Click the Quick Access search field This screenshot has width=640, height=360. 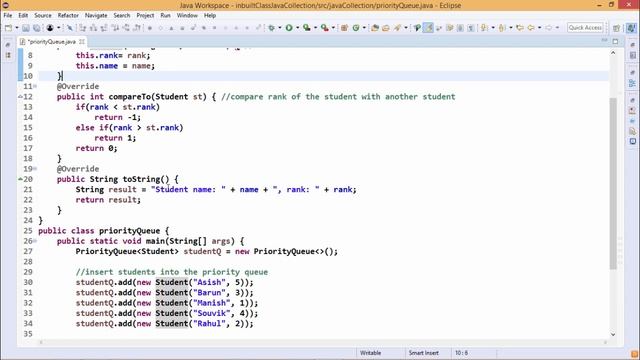point(585,27)
